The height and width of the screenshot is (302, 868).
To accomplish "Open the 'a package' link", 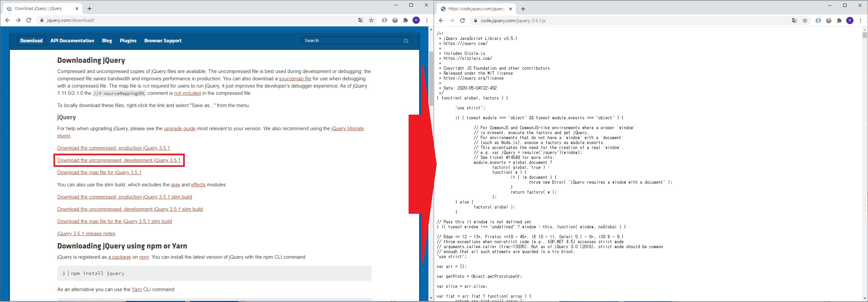I will (119, 257).
